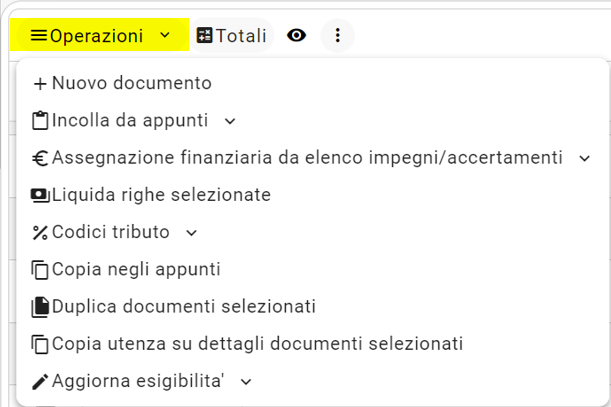Screen dimensions: 611x407
Task: Expand the Aggiorna esigibilita' submenu chevron
Action: [x=246, y=382]
